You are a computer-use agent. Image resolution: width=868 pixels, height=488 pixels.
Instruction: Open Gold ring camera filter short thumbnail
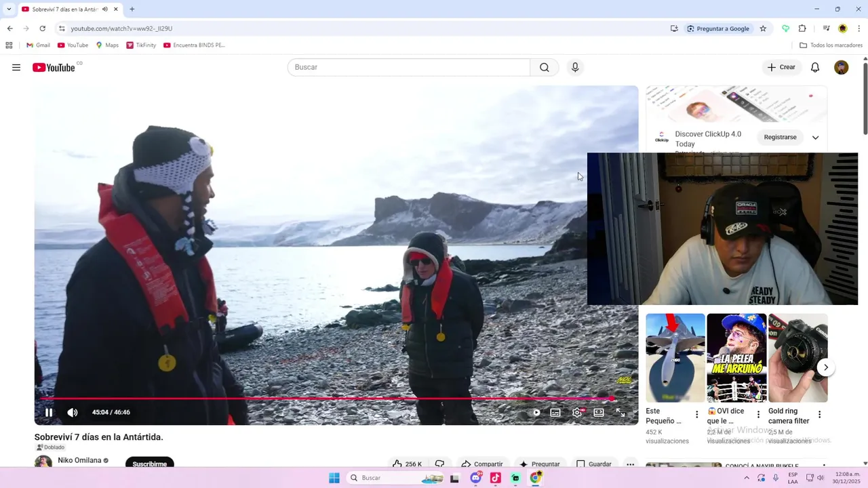click(797, 358)
